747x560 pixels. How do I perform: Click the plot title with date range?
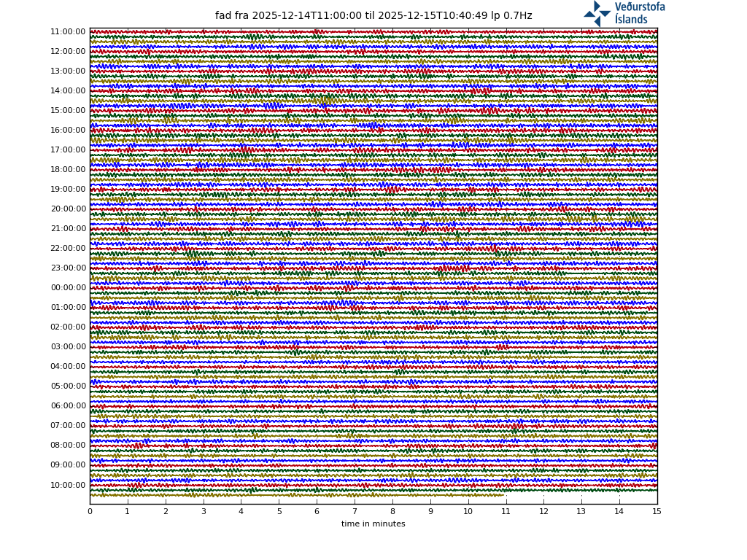point(373,16)
